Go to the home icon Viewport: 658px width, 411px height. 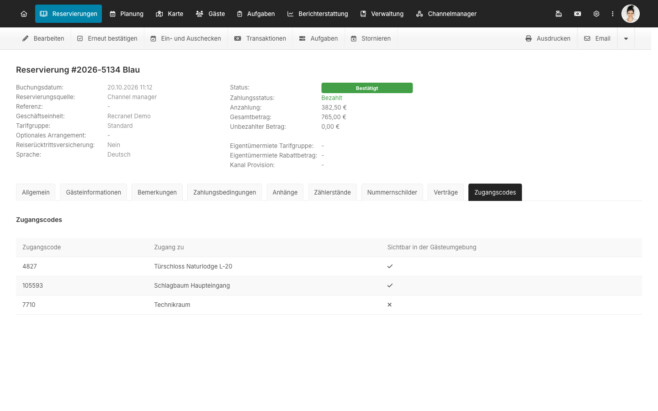click(24, 14)
